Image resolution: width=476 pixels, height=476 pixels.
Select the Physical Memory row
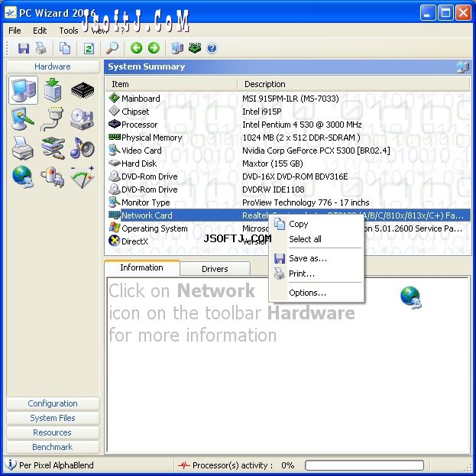click(x=288, y=138)
